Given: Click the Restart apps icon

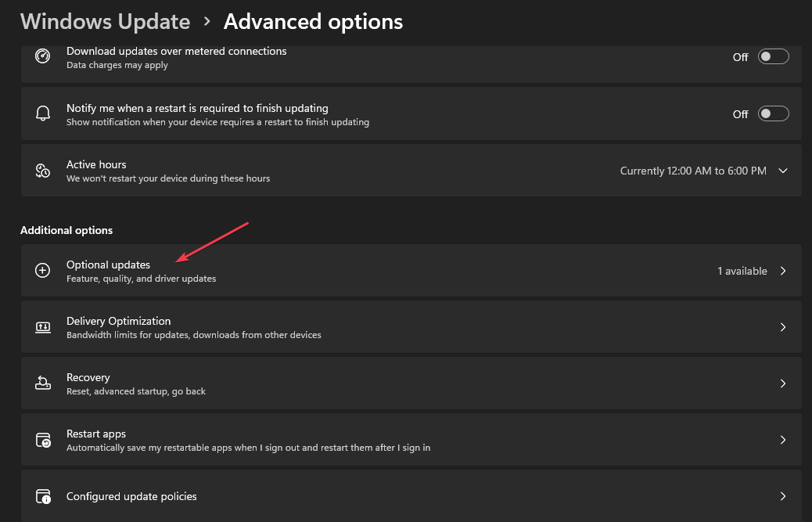Looking at the screenshot, I should pos(43,440).
